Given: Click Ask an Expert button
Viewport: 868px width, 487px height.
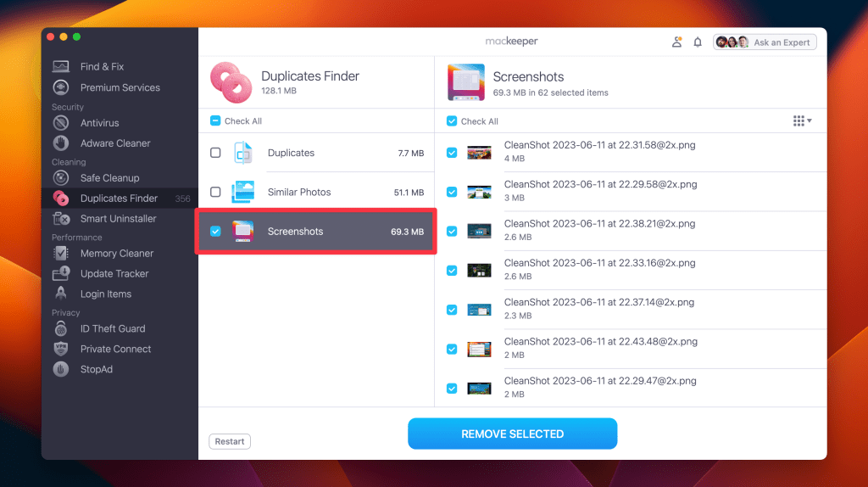Looking at the screenshot, I should 765,42.
